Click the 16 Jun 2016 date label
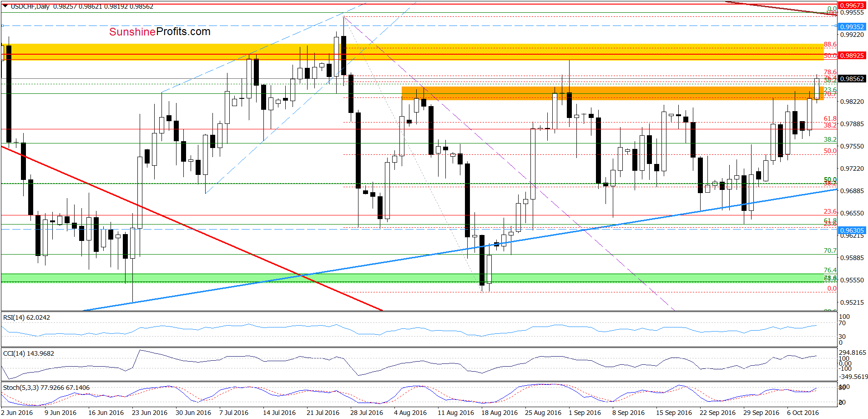Screen dimensions: 868x419 [x=106, y=413]
